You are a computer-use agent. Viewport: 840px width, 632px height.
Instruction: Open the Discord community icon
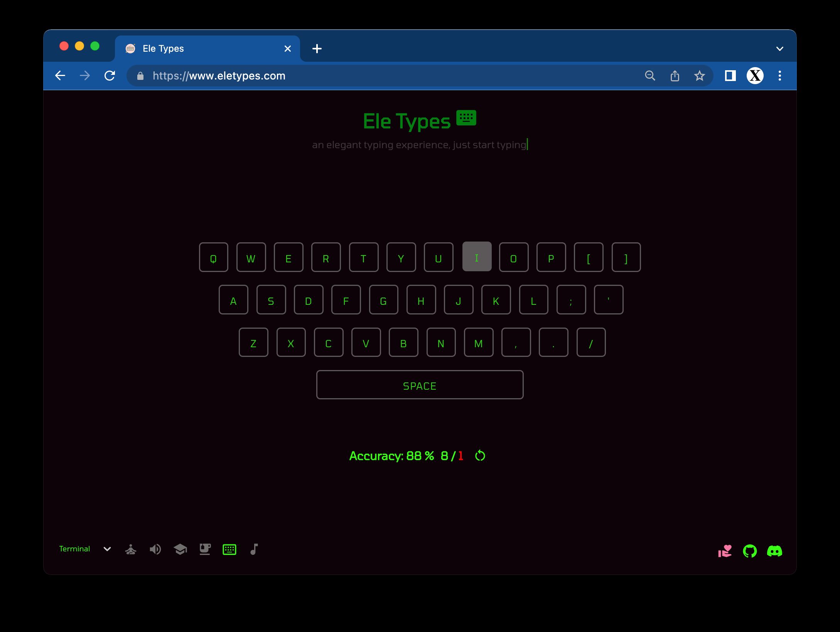[774, 551]
